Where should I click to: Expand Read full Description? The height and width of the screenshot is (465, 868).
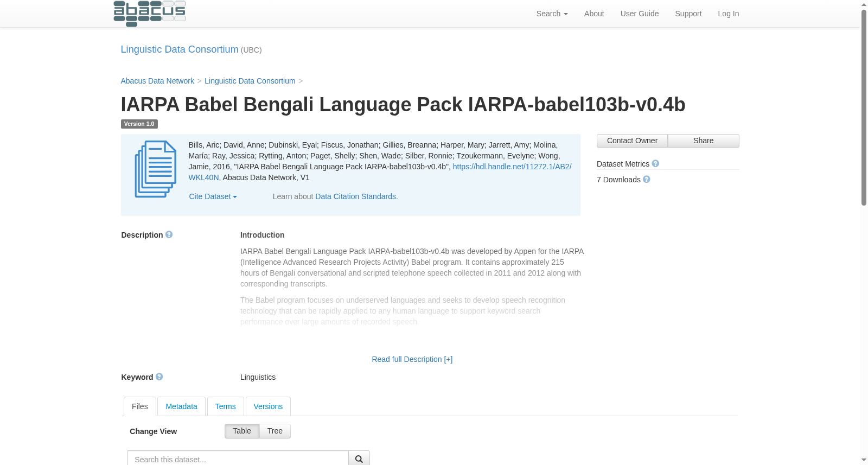coord(412,359)
